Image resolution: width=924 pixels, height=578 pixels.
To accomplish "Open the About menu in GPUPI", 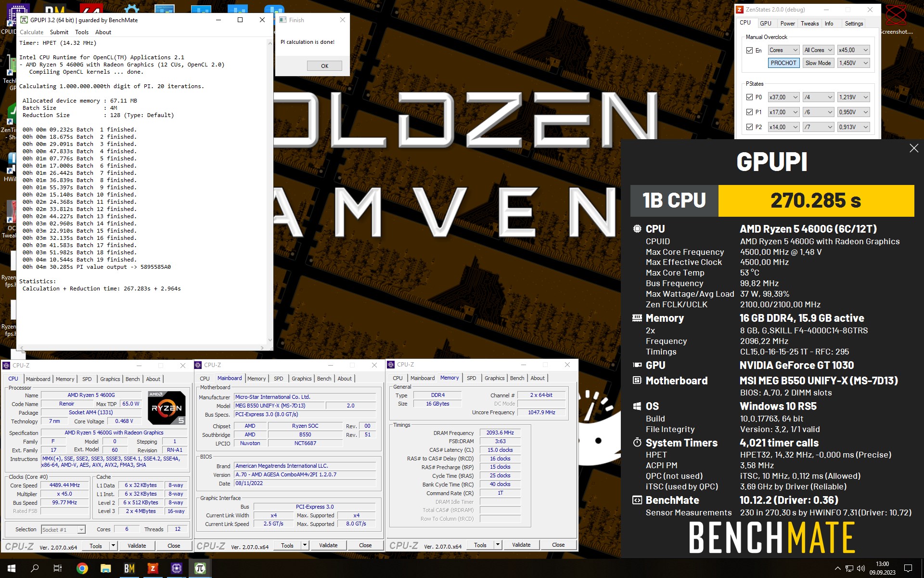I will pos(103,32).
